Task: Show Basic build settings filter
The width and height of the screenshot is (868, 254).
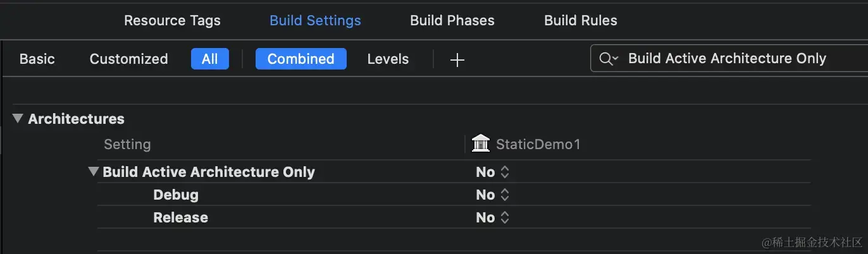Action: pyautogui.click(x=37, y=59)
